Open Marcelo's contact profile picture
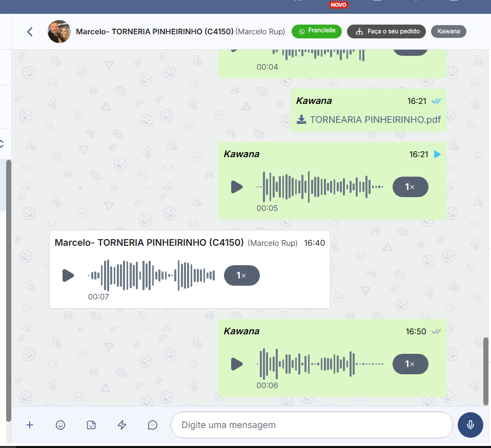The image size is (491, 448). [59, 32]
